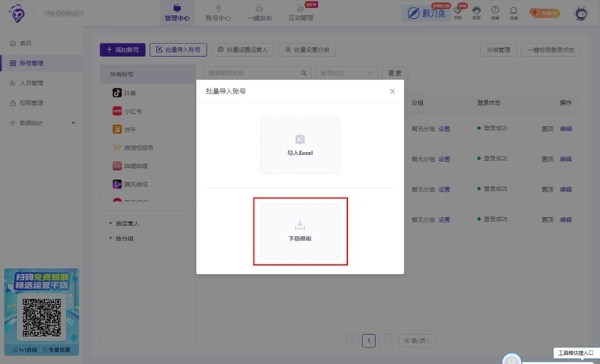Click the Excel file icon in the dialog
Screen dimensions: 600x364
pyautogui.click(x=300, y=139)
